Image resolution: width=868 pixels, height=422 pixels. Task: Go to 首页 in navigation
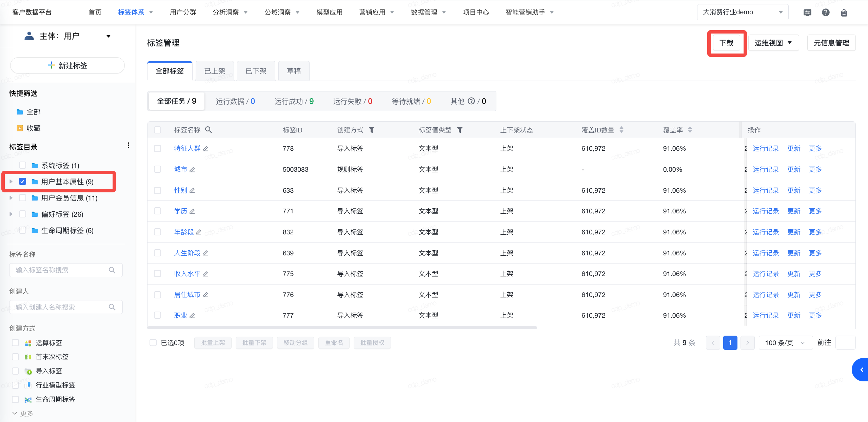coord(95,13)
